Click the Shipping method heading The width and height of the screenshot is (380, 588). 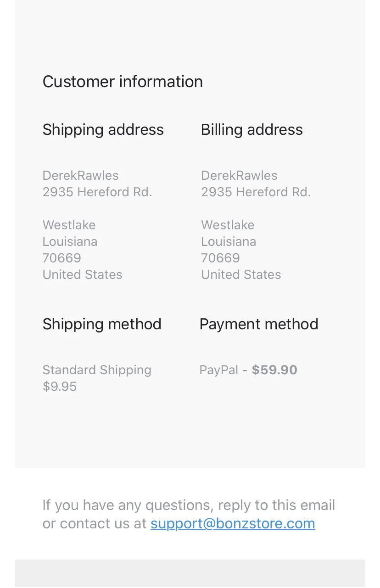coord(102,324)
